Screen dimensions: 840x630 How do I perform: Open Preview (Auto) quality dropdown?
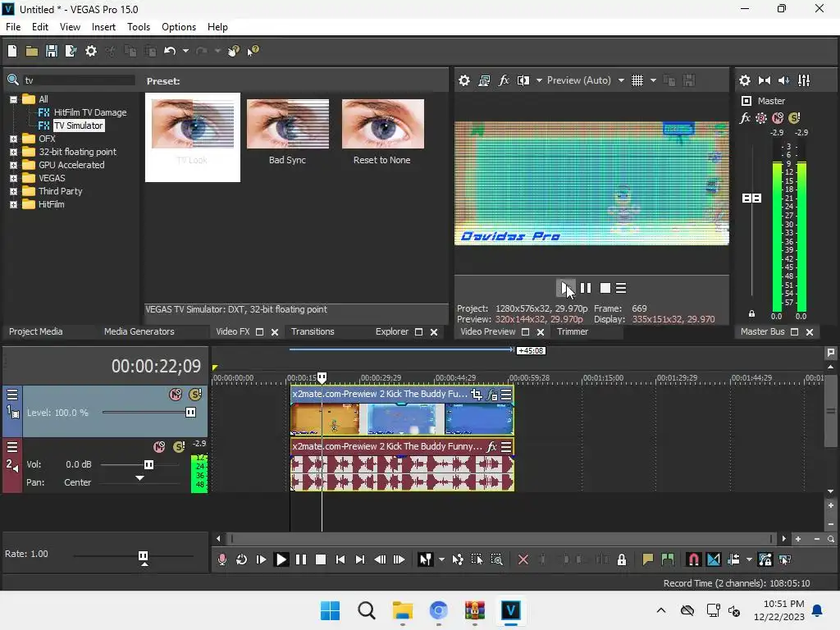(621, 80)
